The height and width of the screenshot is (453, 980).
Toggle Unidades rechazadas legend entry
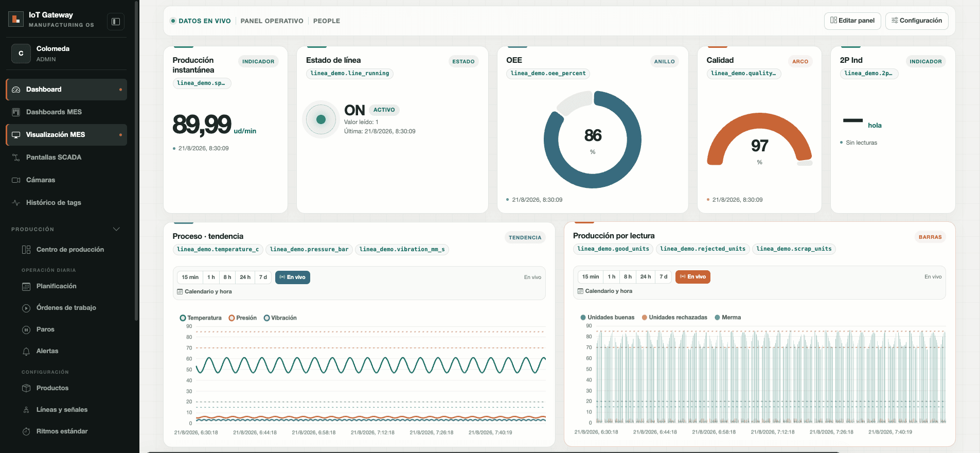(x=674, y=318)
